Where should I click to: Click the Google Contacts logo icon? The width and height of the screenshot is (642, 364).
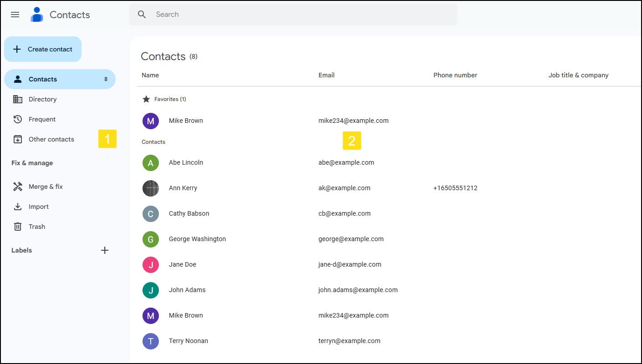tap(36, 15)
